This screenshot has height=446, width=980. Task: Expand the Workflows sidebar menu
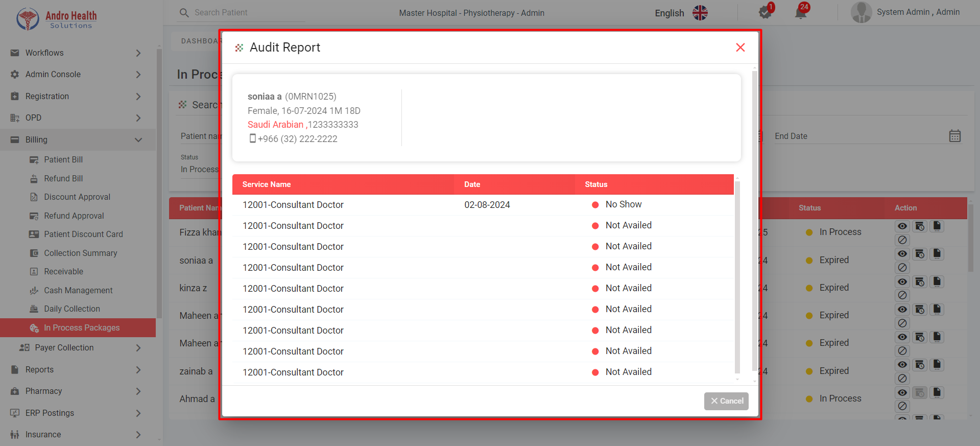pyautogui.click(x=138, y=53)
